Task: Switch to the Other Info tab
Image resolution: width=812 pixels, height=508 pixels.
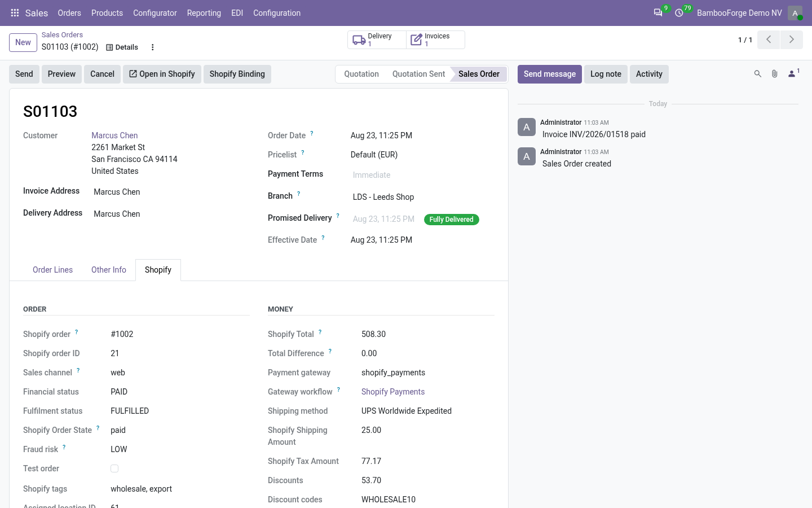Action: point(109,270)
